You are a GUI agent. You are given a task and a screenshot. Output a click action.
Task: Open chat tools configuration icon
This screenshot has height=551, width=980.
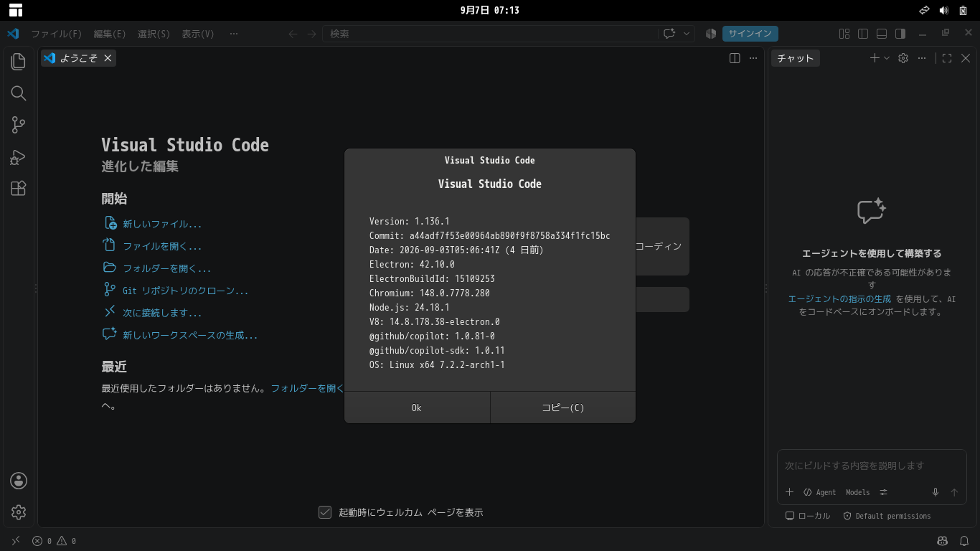coord(883,492)
